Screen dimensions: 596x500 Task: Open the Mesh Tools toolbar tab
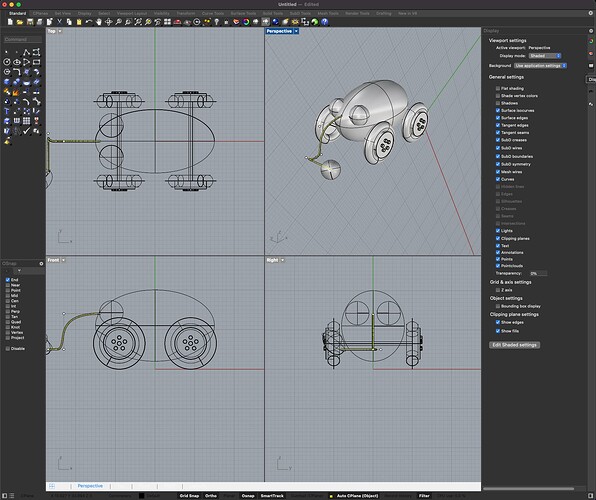pyautogui.click(x=328, y=13)
